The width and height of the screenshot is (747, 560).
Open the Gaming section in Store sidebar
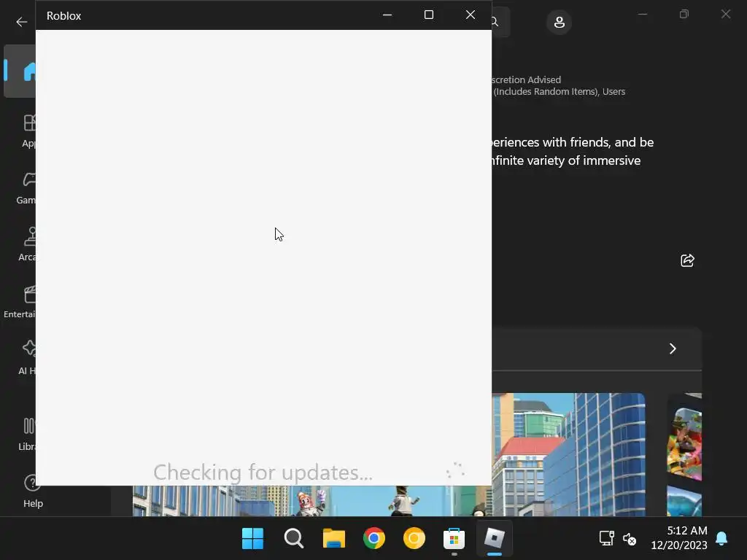[26, 188]
